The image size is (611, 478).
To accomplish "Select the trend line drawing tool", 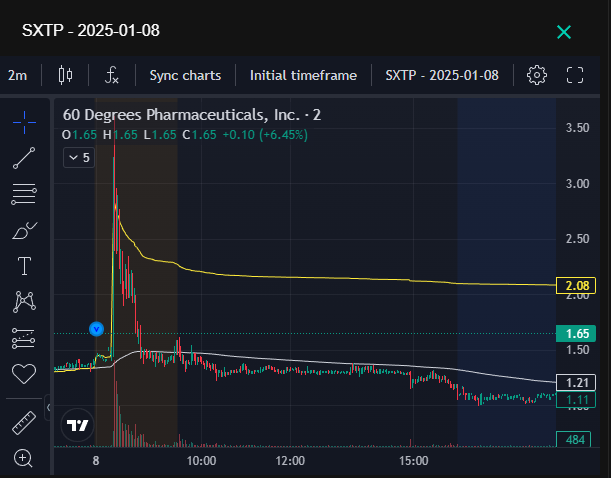I will (24, 158).
